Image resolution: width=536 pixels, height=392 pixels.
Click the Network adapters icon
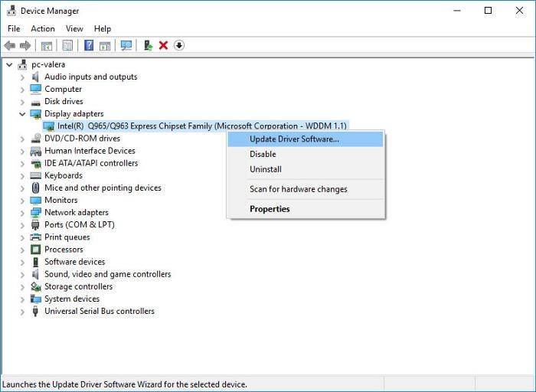point(36,213)
